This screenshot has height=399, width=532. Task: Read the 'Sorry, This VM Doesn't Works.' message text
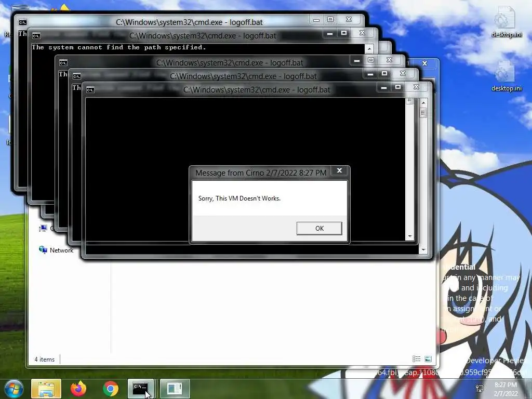point(239,198)
